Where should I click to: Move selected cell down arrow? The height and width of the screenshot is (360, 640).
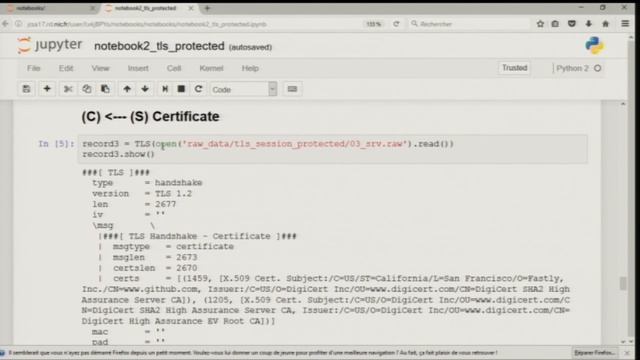[145, 89]
